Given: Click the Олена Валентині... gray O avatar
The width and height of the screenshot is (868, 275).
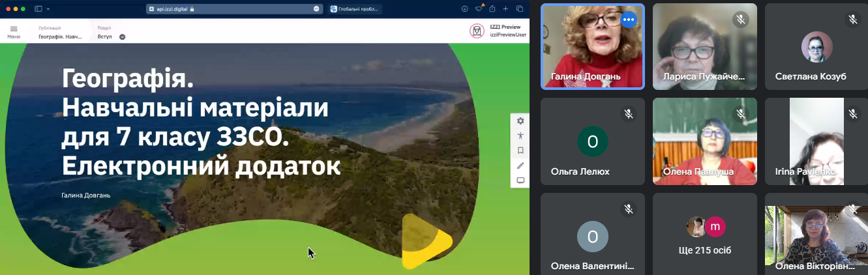Looking at the screenshot, I should click(x=593, y=237).
